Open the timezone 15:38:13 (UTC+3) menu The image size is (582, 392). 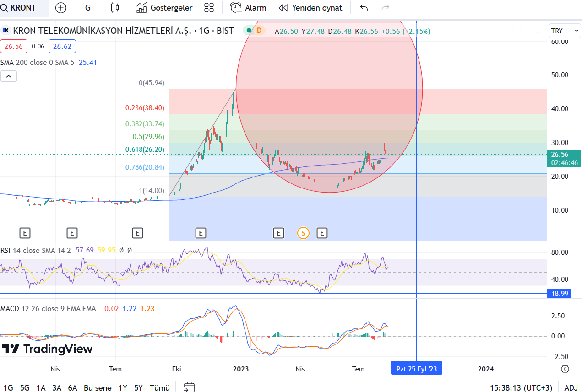tap(521, 388)
